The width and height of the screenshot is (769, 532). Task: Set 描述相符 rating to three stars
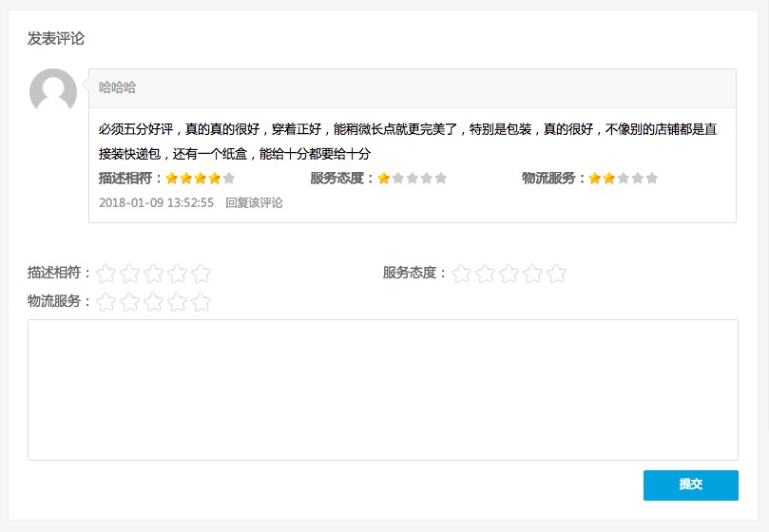(x=154, y=274)
